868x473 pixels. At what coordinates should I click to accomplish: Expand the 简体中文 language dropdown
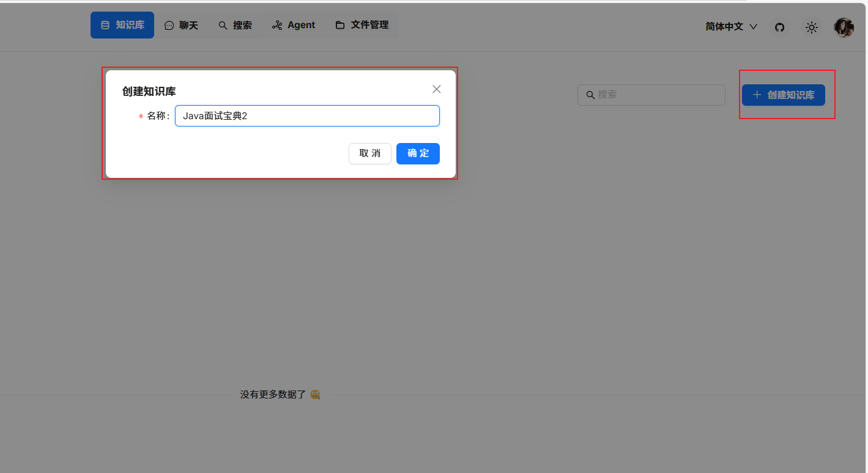point(732,27)
